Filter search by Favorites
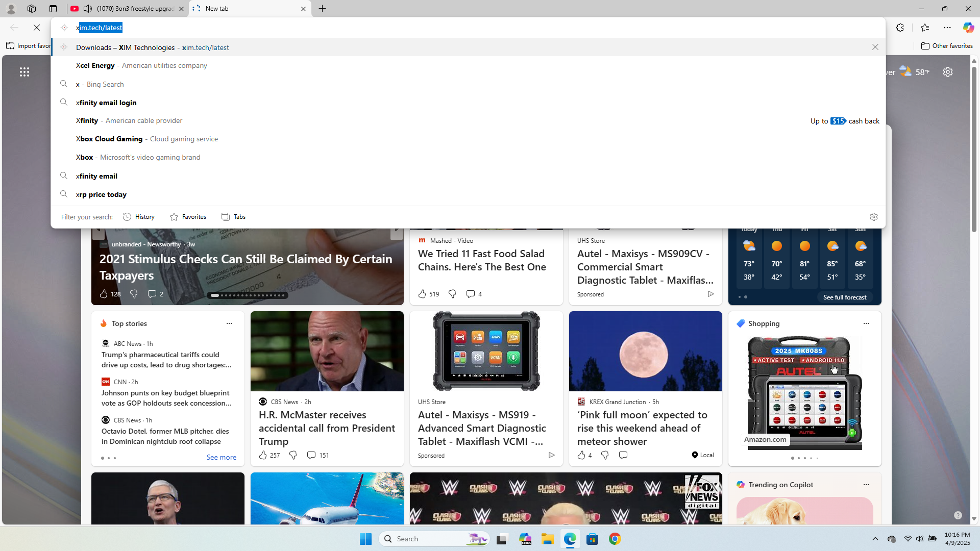Image resolution: width=980 pixels, height=551 pixels. [188, 217]
